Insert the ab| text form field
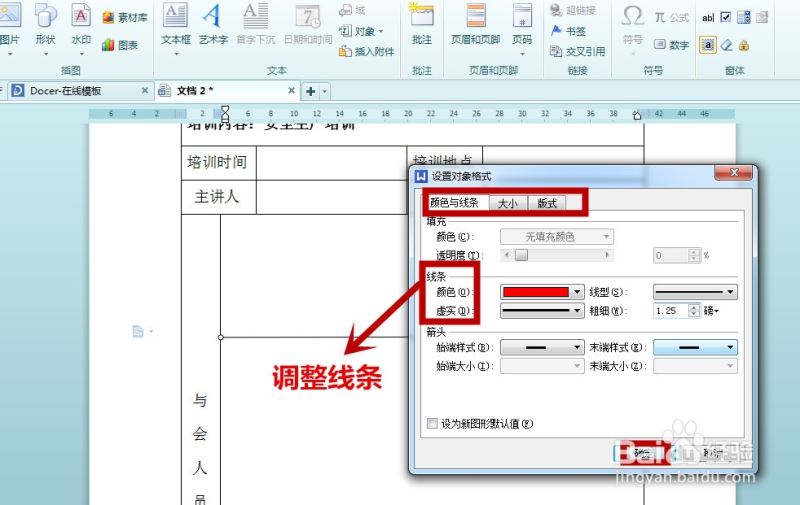The image size is (800, 505). [708, 18]
